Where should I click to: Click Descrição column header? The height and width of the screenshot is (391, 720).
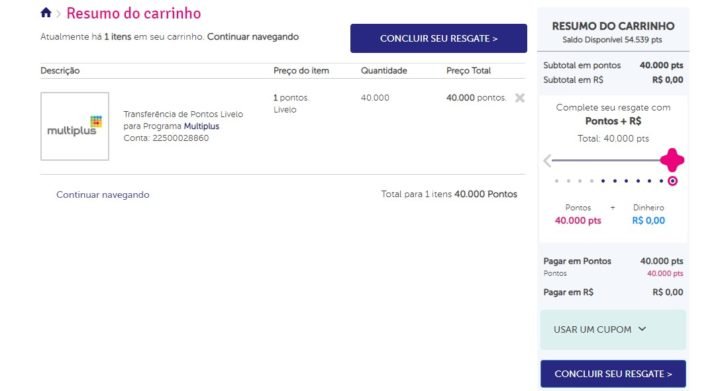(60, 71)
